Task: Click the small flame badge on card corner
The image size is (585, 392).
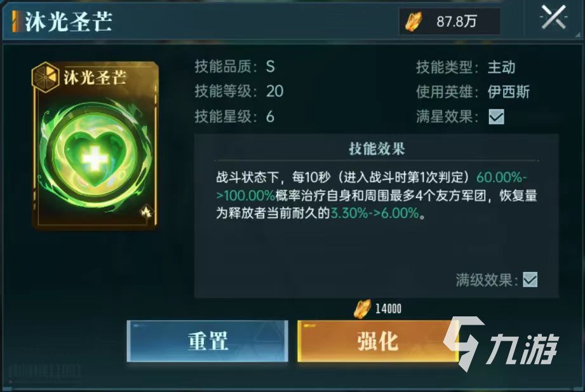Action: (x=145, y=212)
